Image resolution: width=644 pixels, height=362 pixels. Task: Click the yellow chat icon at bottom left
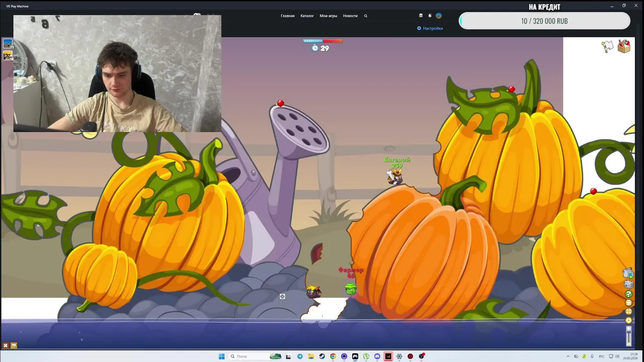click(14, 345)
